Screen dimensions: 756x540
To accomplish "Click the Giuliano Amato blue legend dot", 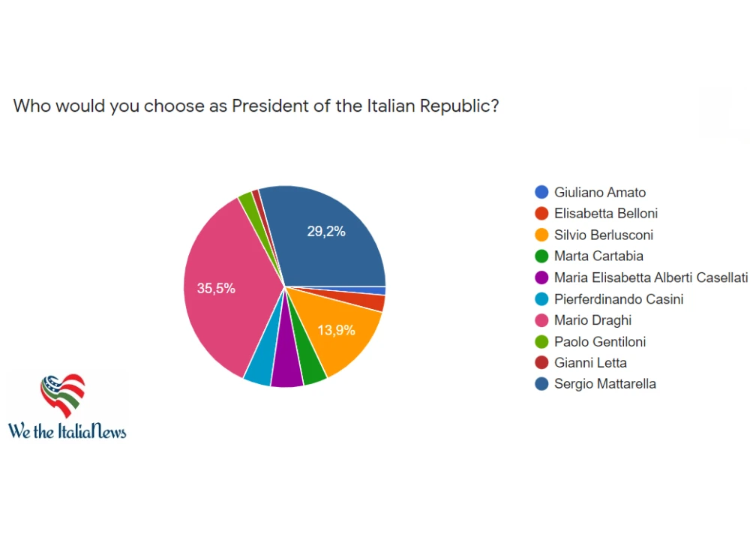I will (x=541, y=193).
